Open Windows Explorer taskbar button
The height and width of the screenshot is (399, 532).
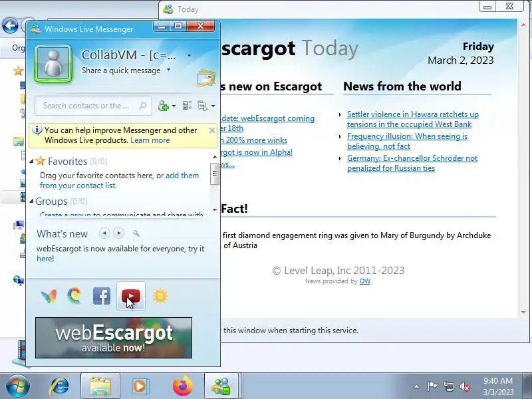100,386
